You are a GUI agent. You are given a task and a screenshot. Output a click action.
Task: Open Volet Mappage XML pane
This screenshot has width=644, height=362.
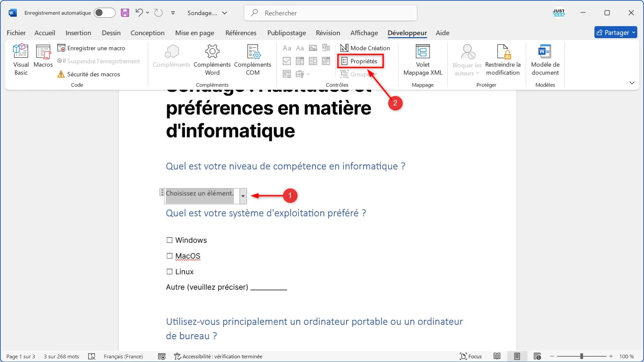tap(423, 60)
